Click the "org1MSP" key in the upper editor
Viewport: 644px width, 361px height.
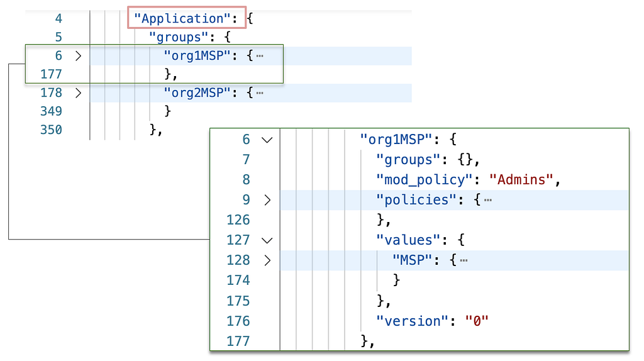pyautogui.click(x=197, y=55)
